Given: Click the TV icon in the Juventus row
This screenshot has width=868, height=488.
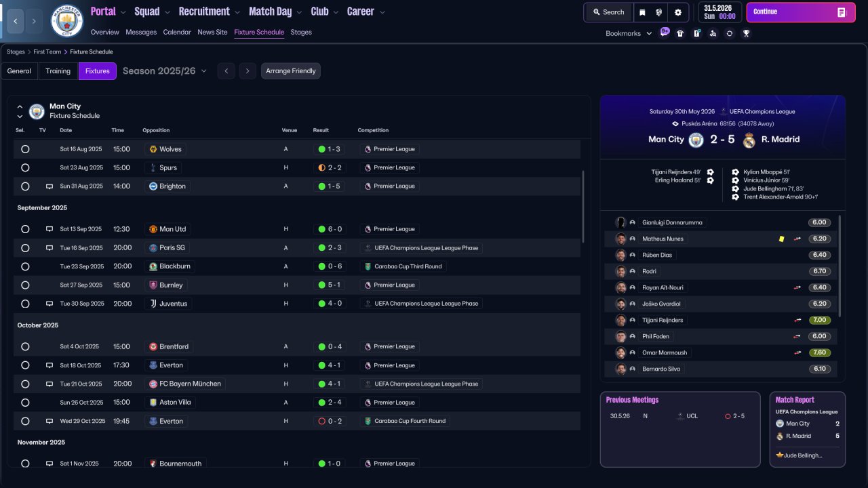Looking at the screenshot, I should coord(49,304).
